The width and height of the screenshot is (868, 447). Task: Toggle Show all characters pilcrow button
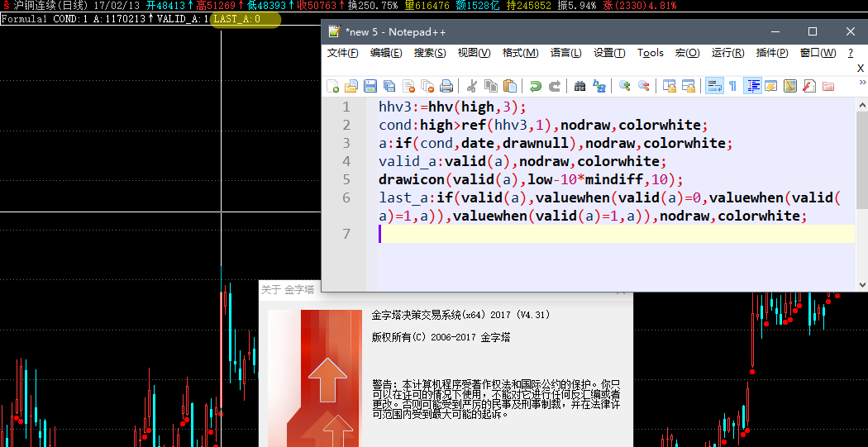pos(732,86)
